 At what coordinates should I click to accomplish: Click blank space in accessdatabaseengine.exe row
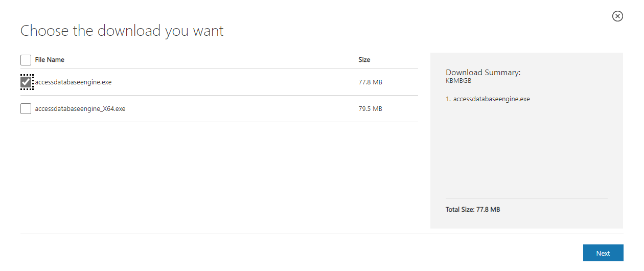[x=235, y=82]
